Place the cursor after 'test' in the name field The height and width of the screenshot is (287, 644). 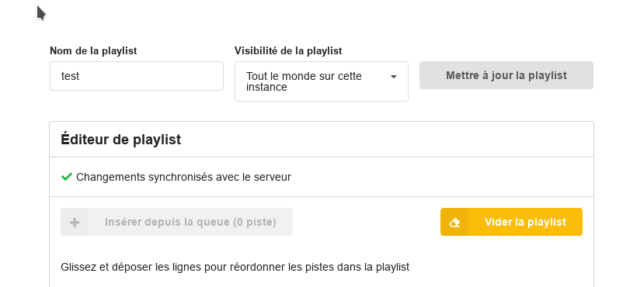[80, 76]
